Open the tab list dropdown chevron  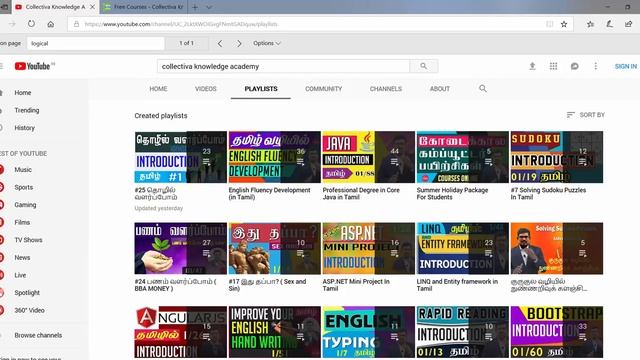point(209,7)
